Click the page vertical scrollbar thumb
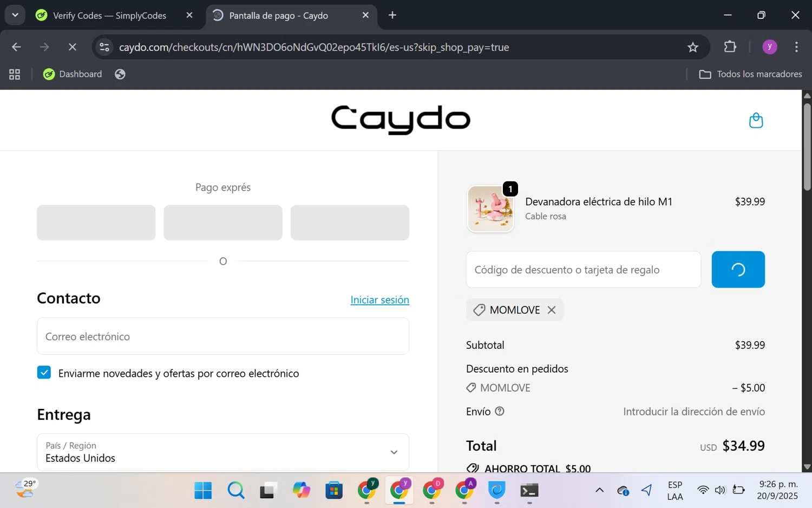The height and width of the screenshot is (508, 812). coord(807,146)
